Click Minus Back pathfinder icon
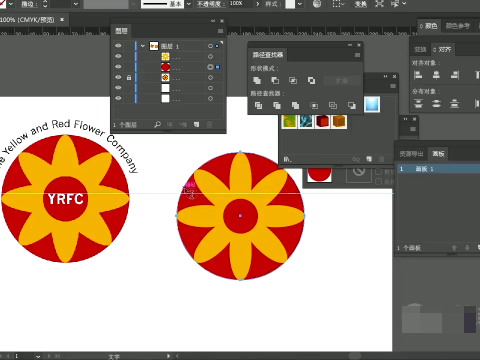The width and height of the screenshot is (480, 360). point(351,106)
